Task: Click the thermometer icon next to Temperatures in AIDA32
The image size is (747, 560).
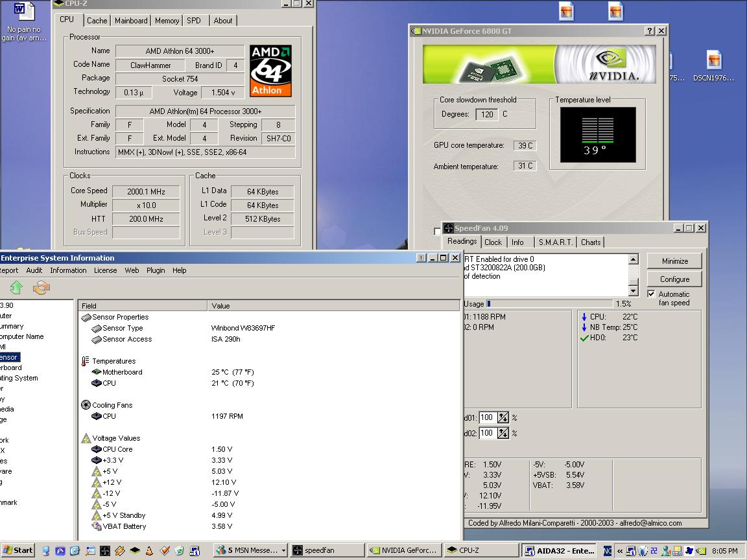Action: point(86,361)
